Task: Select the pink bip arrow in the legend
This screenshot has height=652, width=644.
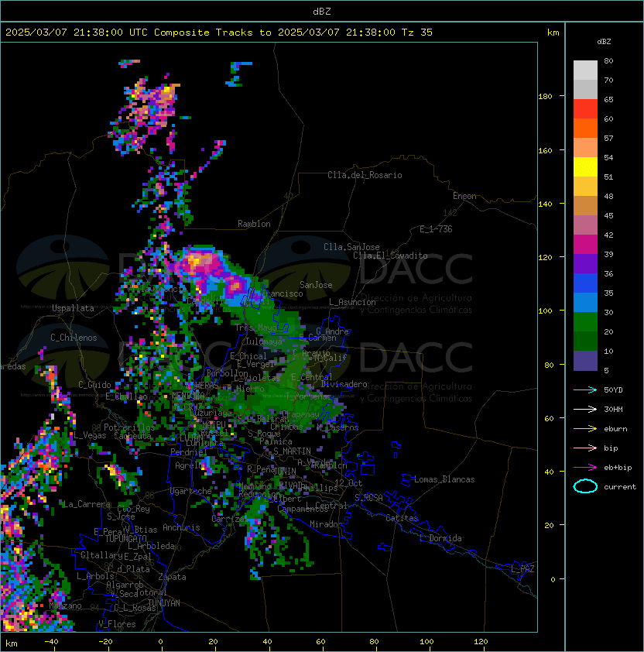Action: (585, 448)
